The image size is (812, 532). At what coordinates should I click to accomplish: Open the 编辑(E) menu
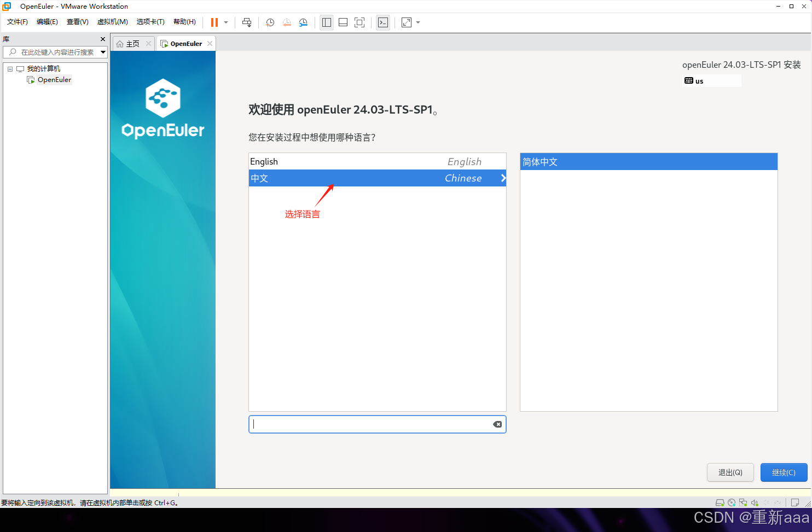click(x=47, y=22)
